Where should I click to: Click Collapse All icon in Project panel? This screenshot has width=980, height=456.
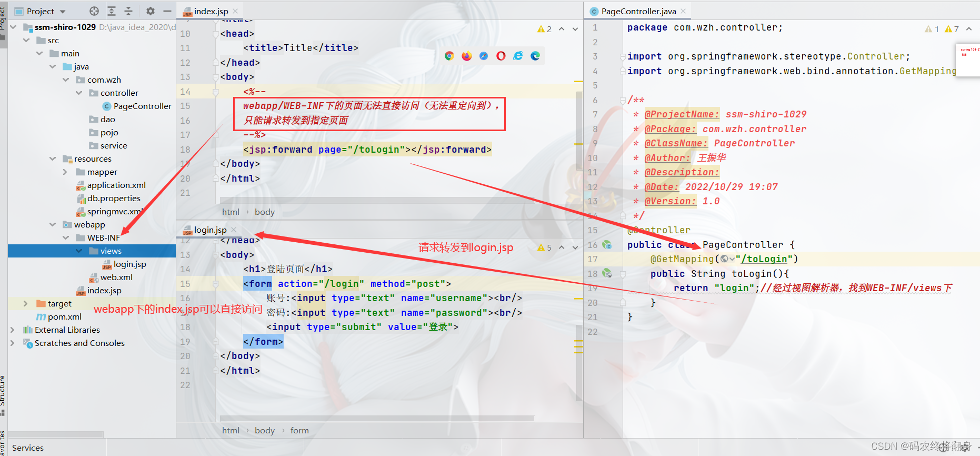tap(128, 11)
